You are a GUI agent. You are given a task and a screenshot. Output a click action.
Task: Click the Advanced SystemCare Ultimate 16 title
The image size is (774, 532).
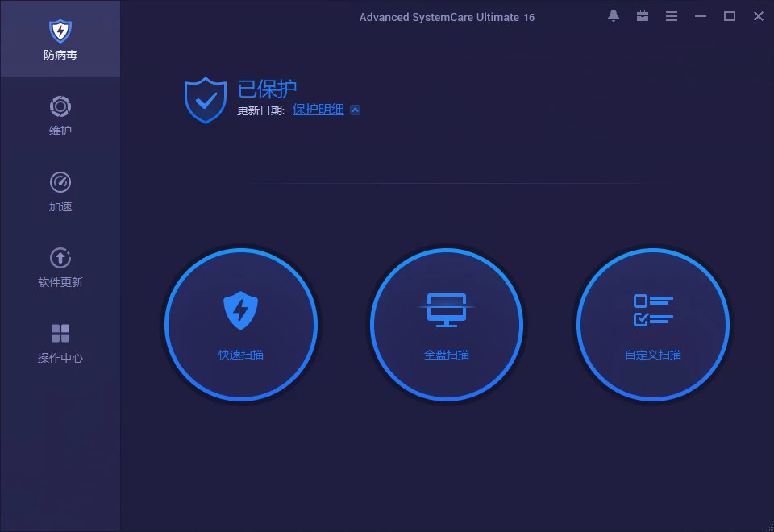[447, 17]
